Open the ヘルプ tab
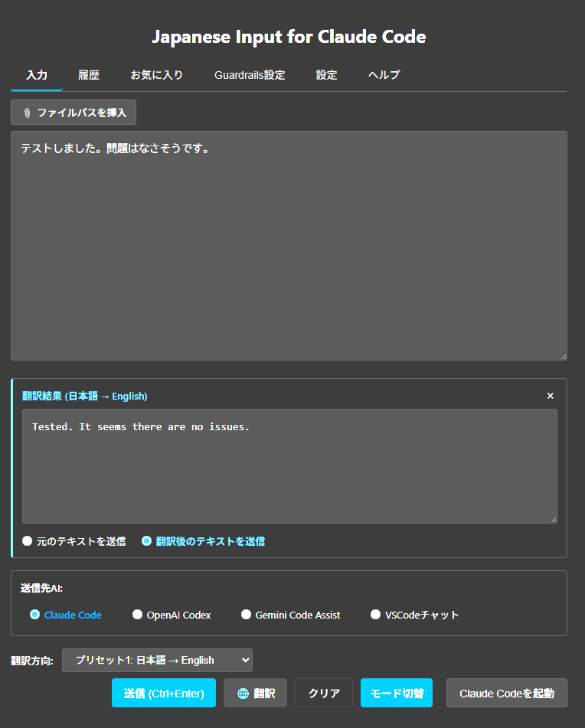 click(x=384, y=75)
